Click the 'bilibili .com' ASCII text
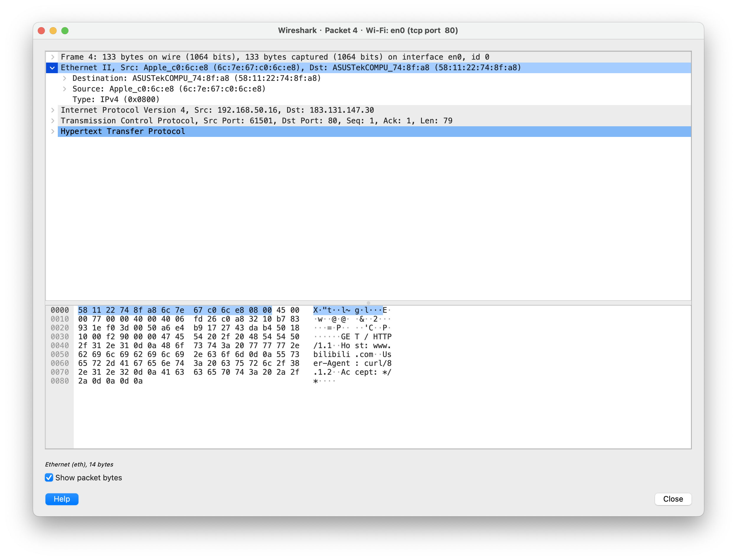 coord(343,355)
